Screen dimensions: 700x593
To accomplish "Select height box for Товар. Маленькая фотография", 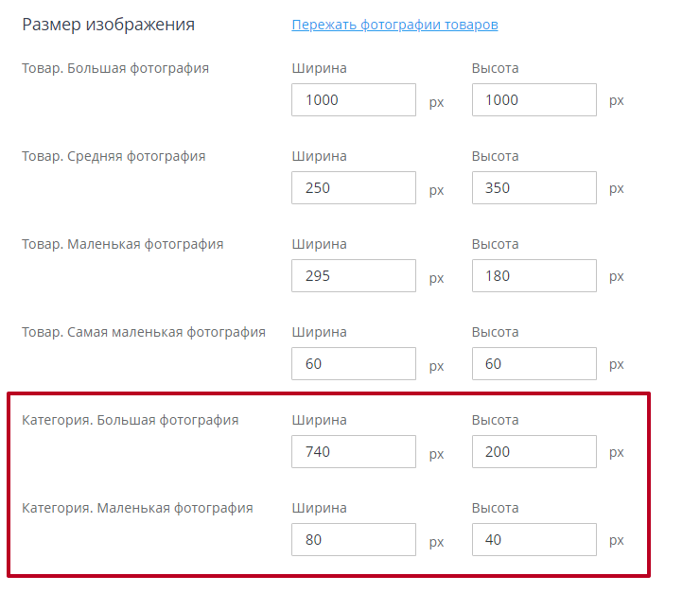I will [534, 276].
